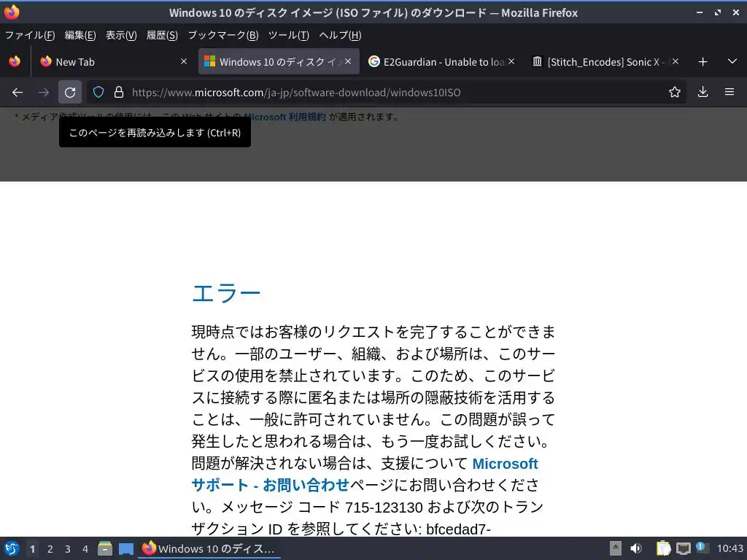
Task: Open the network connection tray icon
Action: (x=683, y=548)
